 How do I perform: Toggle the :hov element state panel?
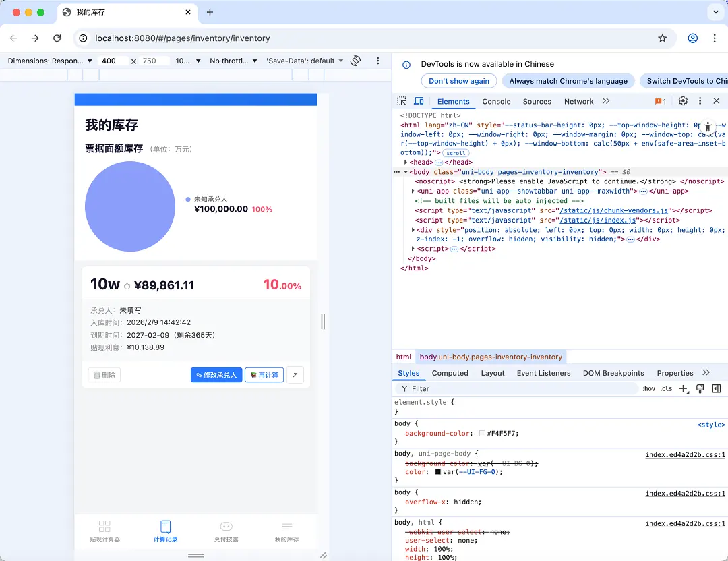tap(649, 389)
